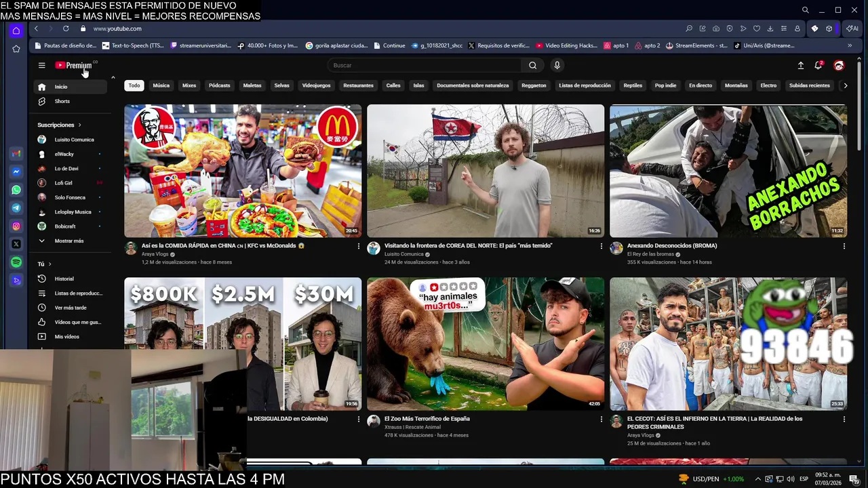Screen dimensions: 868x488
Task: Click the browser sidebar home icon
Action: click(16, 30)
